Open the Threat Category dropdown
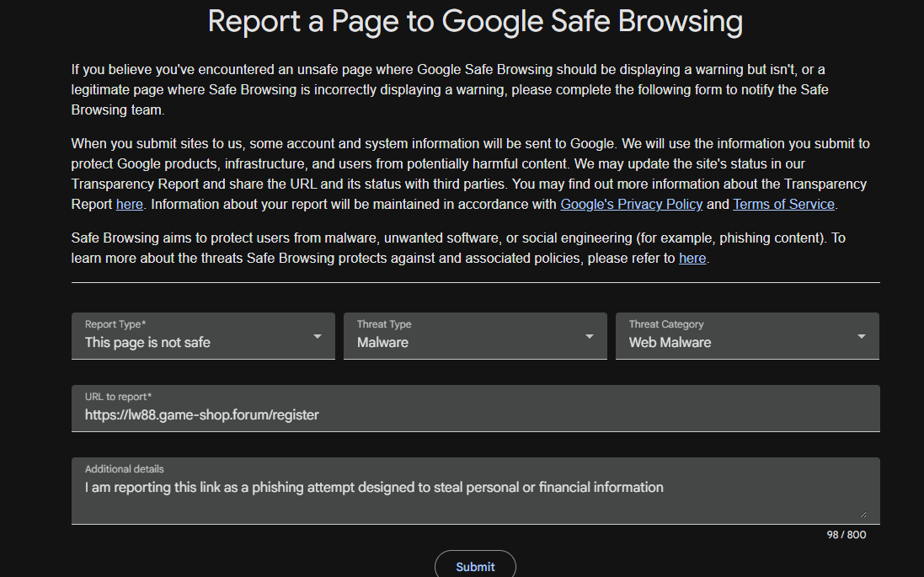This screenshot has width=924, height=577. (747, 336)
